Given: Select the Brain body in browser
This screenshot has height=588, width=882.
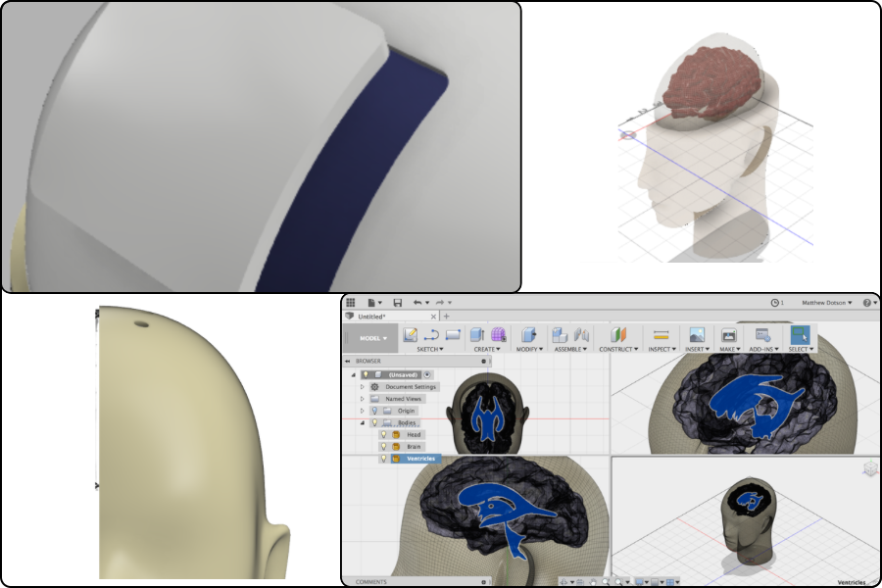Looking at the screenshot, I should [x=414, y=446].
